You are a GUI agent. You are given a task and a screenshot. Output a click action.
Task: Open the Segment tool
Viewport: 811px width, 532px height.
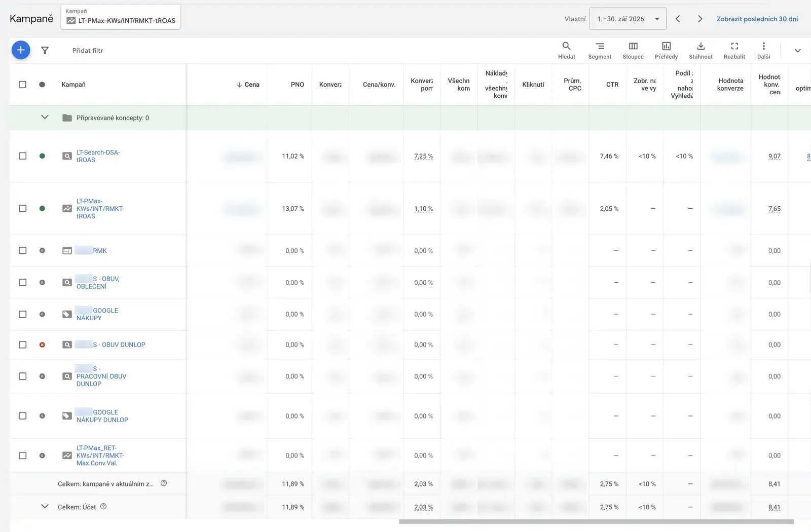tap(600, 50)
